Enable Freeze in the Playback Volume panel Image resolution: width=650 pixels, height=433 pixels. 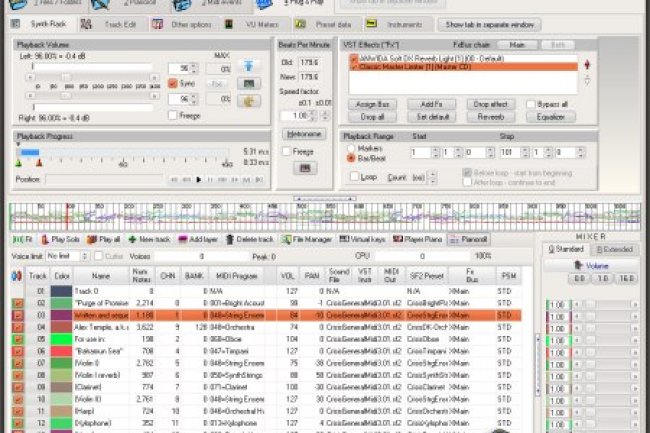pyautogui.click(x=173, y=115)
